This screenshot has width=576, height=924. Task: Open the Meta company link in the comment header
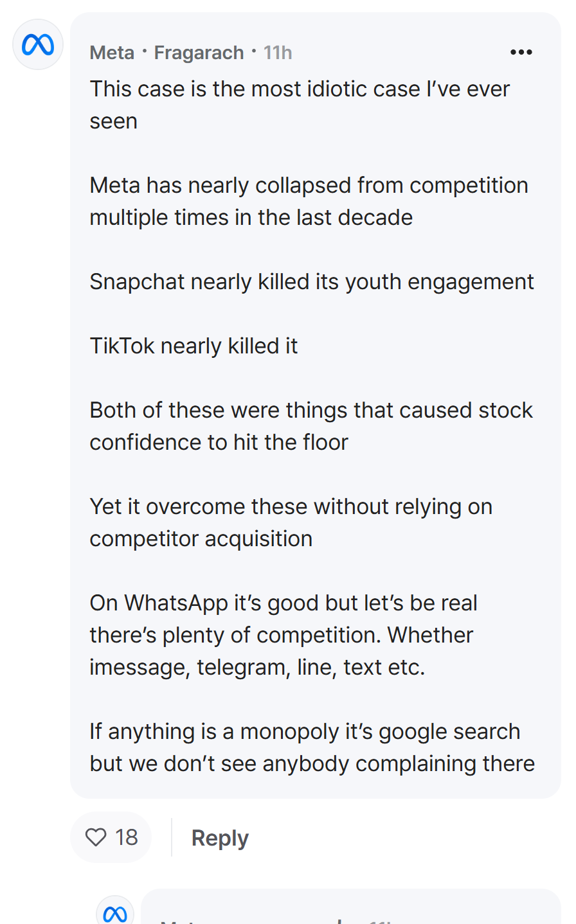point(112,52)
